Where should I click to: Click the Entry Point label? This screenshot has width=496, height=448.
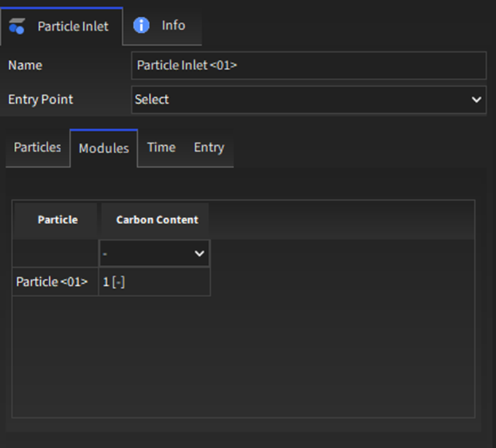pyautogui.click(x=41, y=100)
